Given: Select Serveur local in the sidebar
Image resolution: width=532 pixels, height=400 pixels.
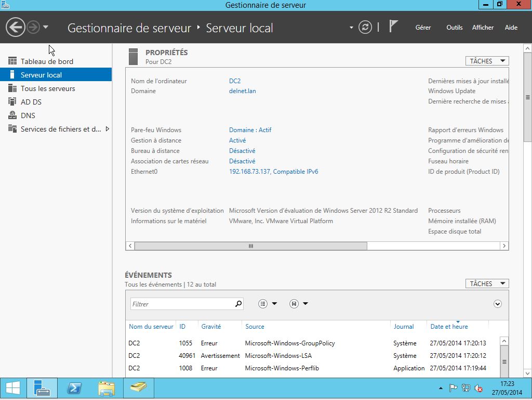Looking at the screenshot, I should (56, 75).
